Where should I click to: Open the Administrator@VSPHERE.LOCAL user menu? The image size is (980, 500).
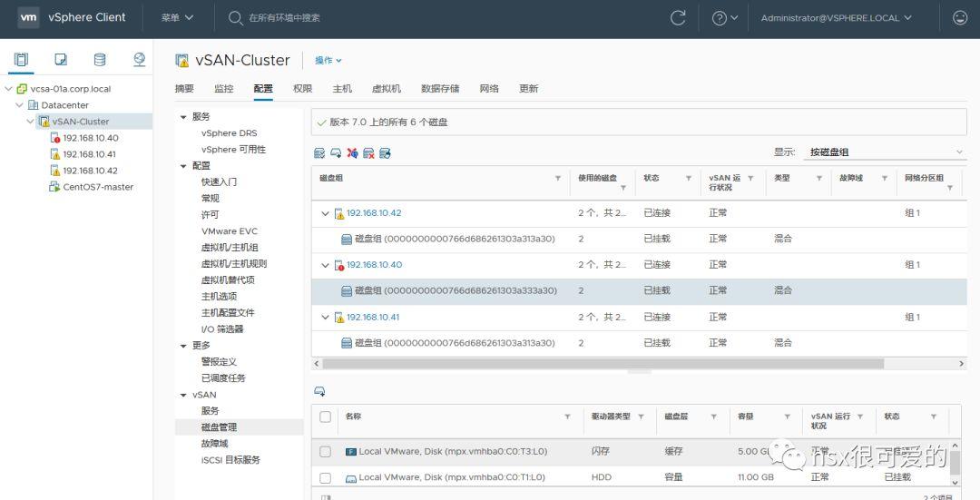[x=836, y=18]
